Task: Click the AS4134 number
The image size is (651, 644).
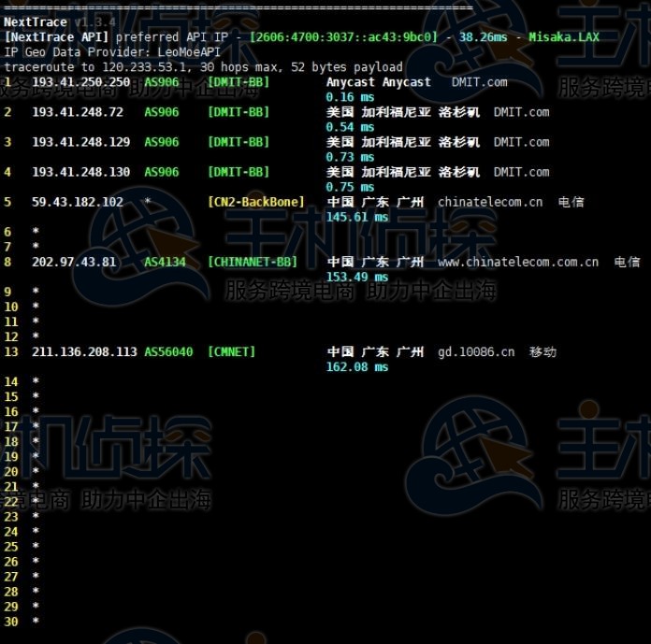Action: tap(165, 263)
